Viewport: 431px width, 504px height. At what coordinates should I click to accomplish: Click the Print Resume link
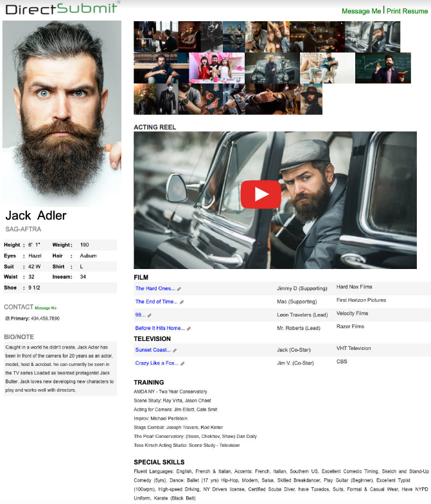point(407,11)
